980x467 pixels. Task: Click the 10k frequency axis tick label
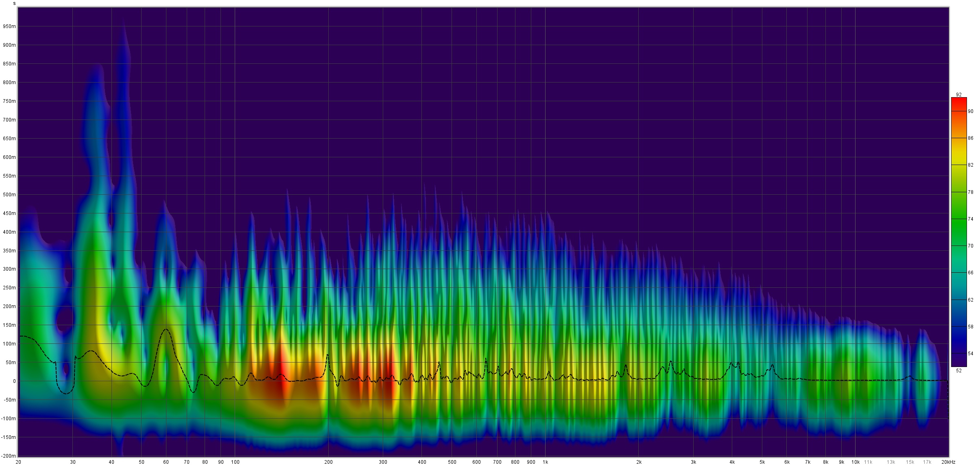click(x=855, y=462)
